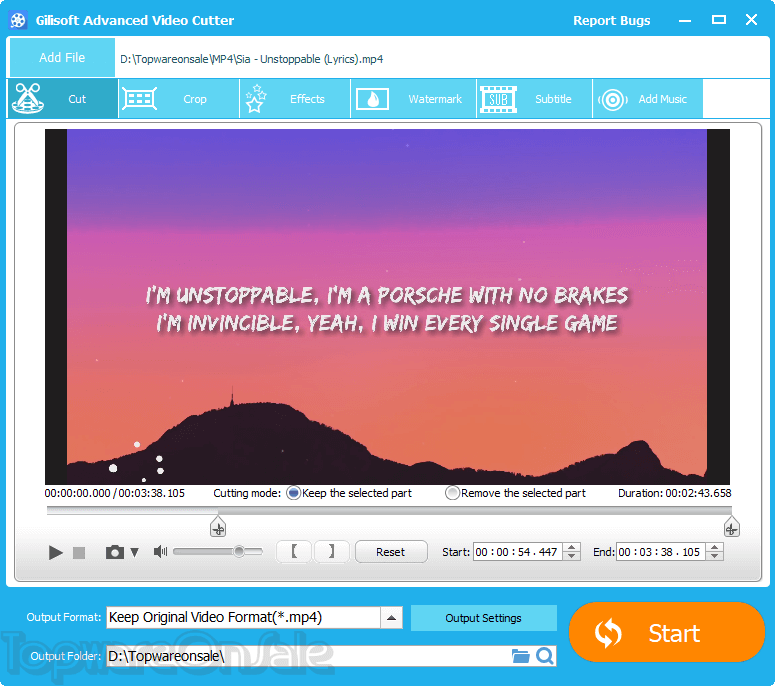
Task: Switch to the Crop tab
Action: tap(179, 99)
